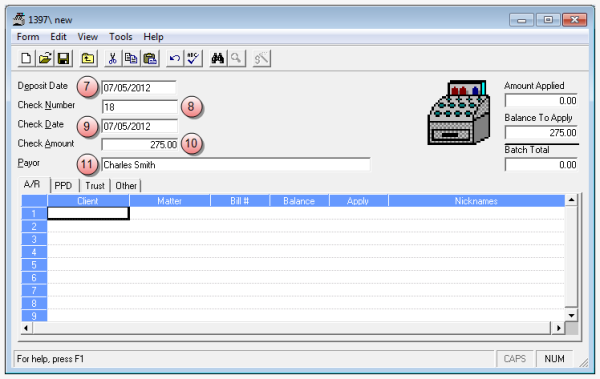Select the Client cell in row 1

tap(88, 213)
